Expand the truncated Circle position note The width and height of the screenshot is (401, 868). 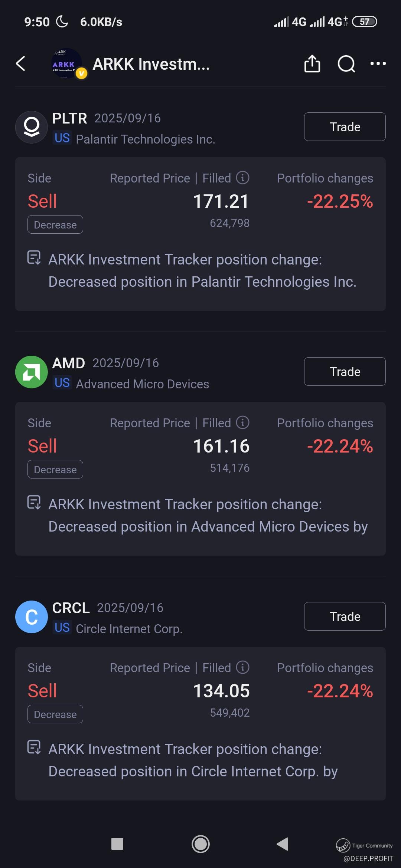pos(193,760)
